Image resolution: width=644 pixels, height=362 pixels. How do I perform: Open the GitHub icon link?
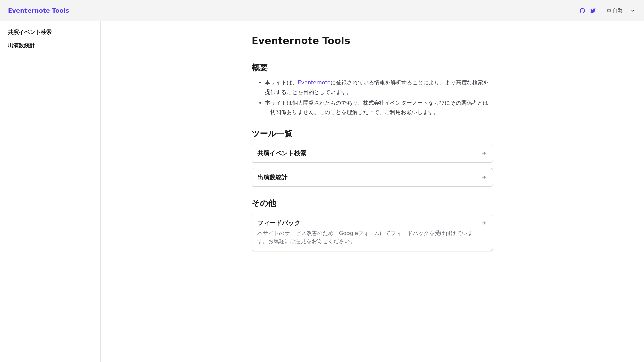582,11
